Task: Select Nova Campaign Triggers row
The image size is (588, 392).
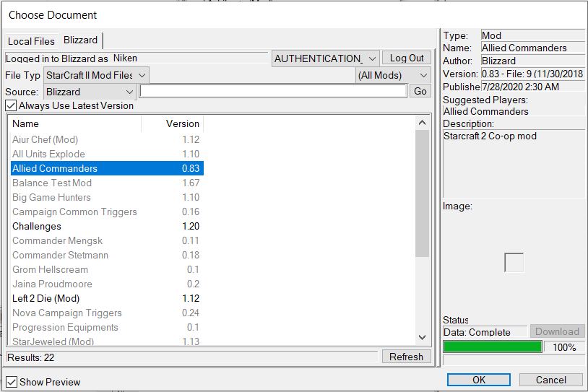Action: (107, 313)
